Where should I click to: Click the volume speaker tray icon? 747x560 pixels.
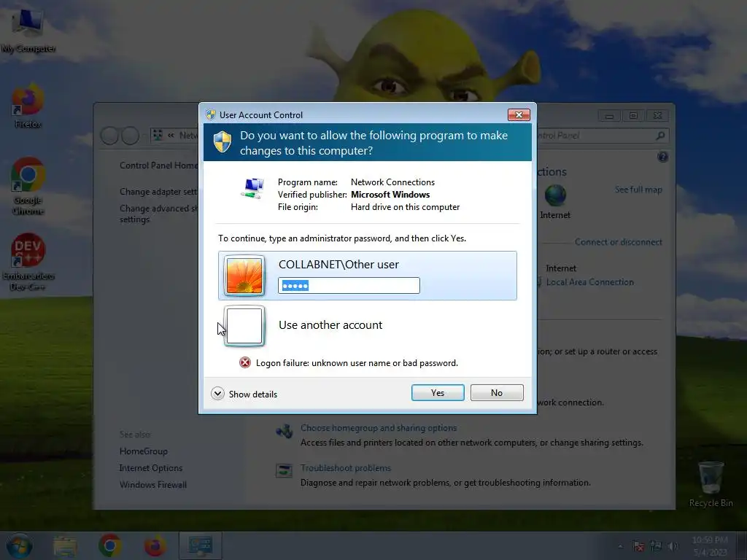673,546
